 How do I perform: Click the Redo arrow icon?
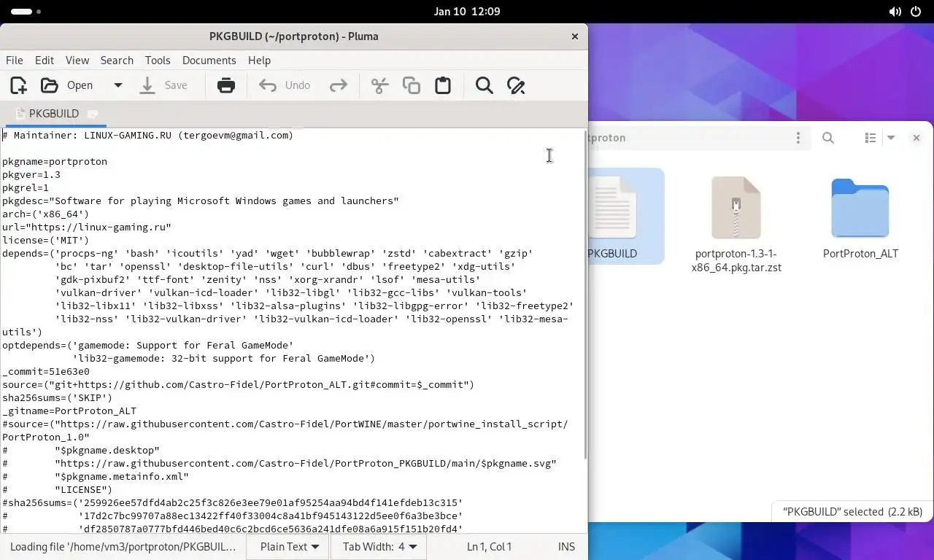point(338,85)
